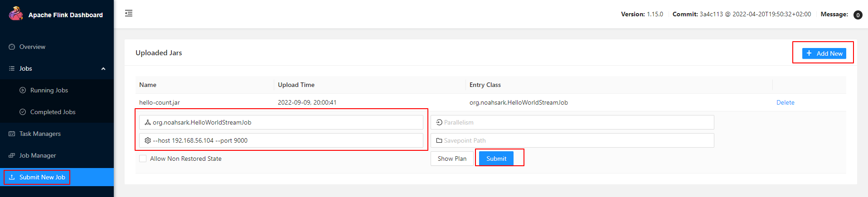Focus the Parallelism input field
This screenshot has width=868, height=197.
tap(572, 122)
